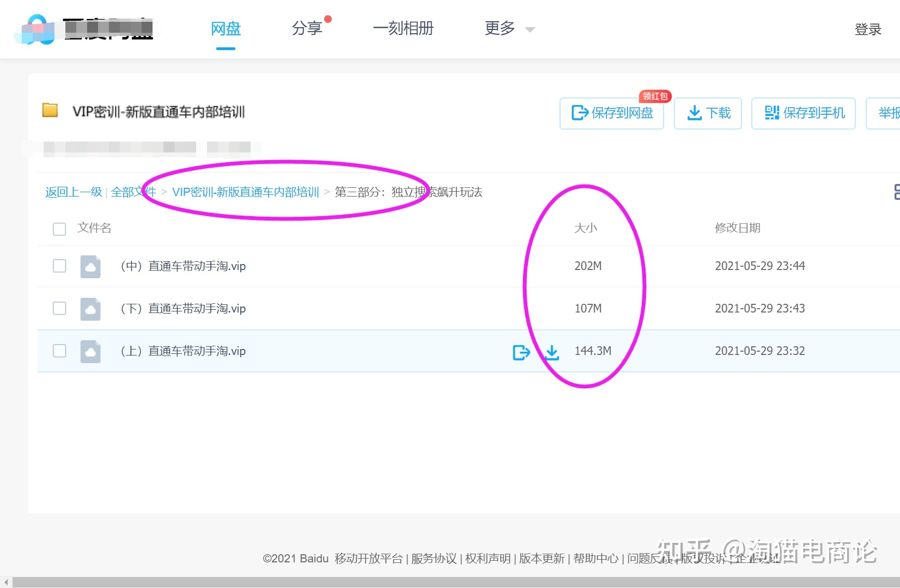900x588 pixels.
Task: Click file icon of (上)直通车带动手淘.vip
Action: (90, 351)
